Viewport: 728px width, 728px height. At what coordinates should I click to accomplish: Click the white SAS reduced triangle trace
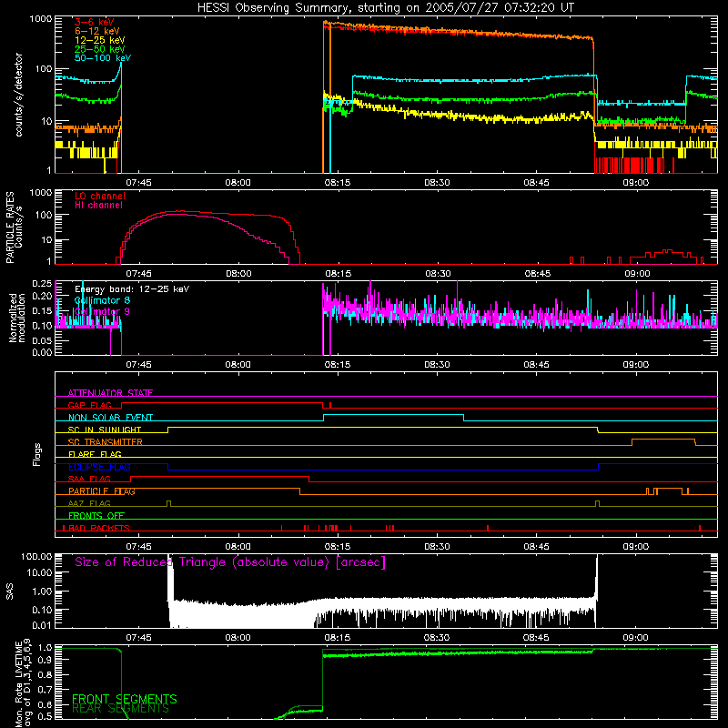click(x=380, y=608)
